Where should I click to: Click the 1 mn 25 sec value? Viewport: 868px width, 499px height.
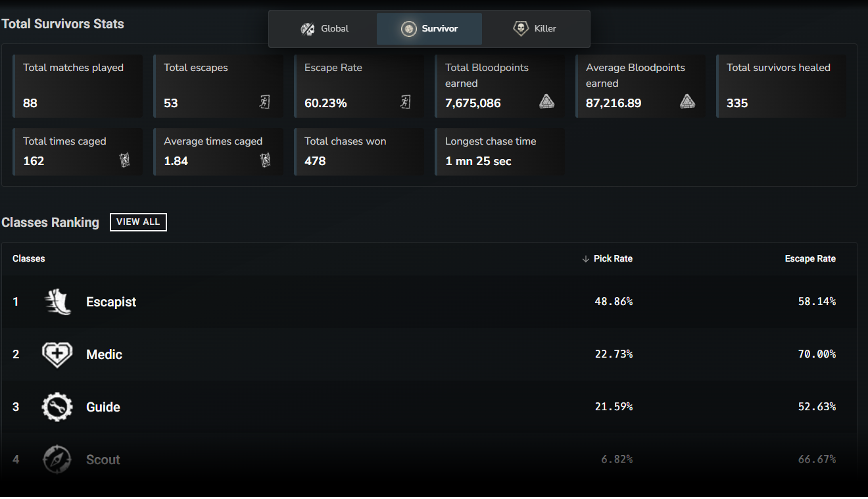point(478,161)
